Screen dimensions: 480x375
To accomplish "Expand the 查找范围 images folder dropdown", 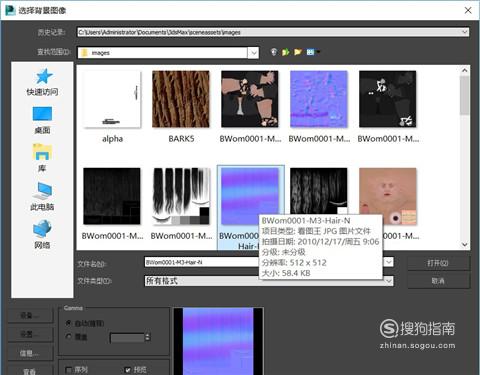I will 254,53.
